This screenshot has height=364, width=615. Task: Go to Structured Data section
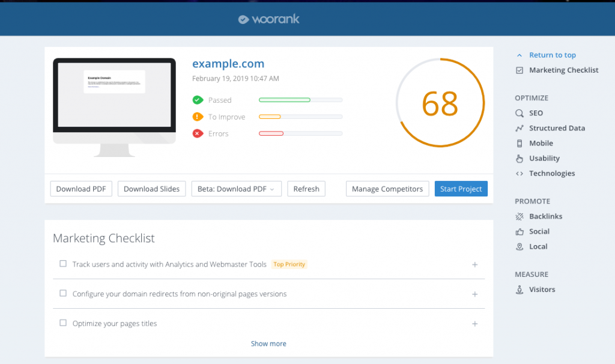point(557,128)
